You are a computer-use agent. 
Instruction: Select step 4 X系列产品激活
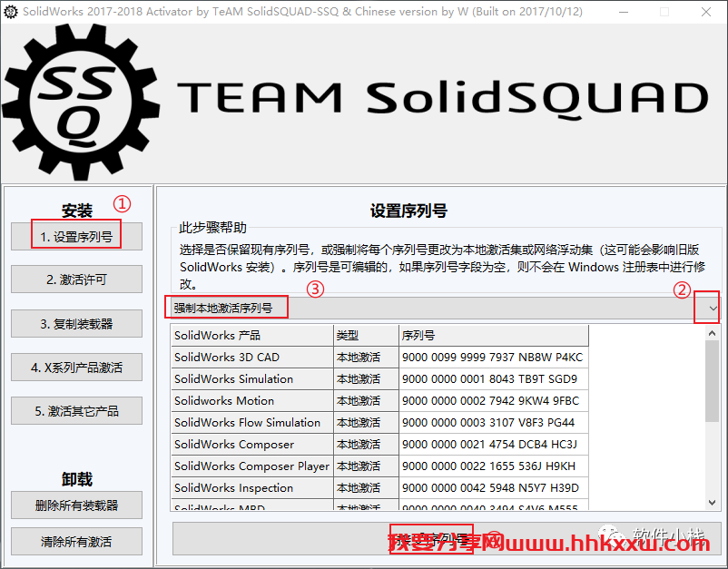[x=76, y=368]
